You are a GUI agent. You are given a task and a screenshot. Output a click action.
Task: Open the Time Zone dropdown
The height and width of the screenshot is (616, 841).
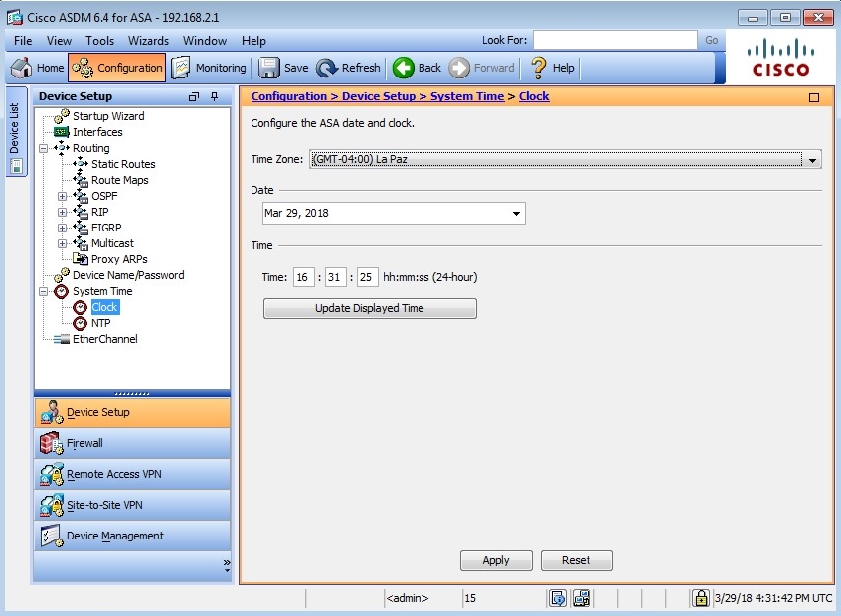click(x=812, y=159)
